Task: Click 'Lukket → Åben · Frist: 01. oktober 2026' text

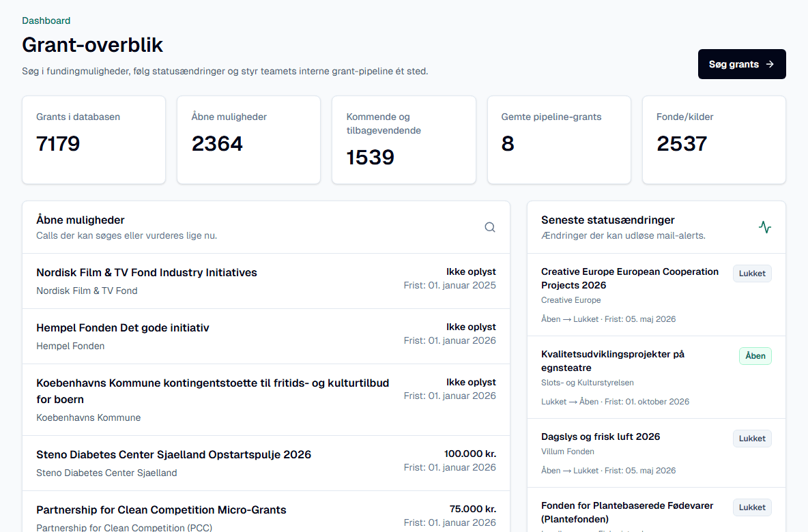Action: coord(615,402)
